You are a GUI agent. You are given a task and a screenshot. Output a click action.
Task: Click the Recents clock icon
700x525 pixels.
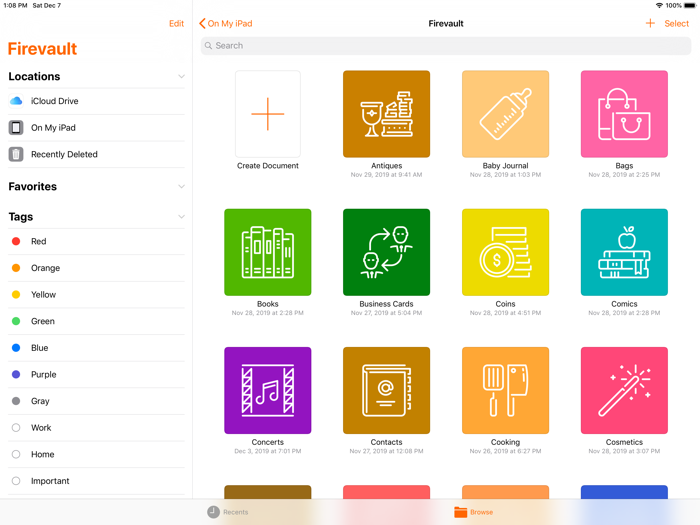tap(213, 512)
